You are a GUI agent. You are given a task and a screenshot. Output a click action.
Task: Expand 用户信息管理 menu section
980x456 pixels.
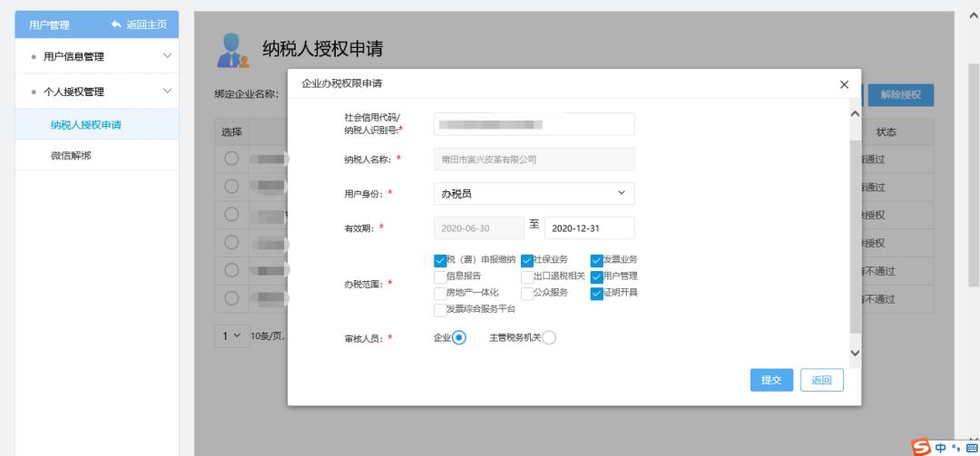pyautogui.click(x=97, y=56)
